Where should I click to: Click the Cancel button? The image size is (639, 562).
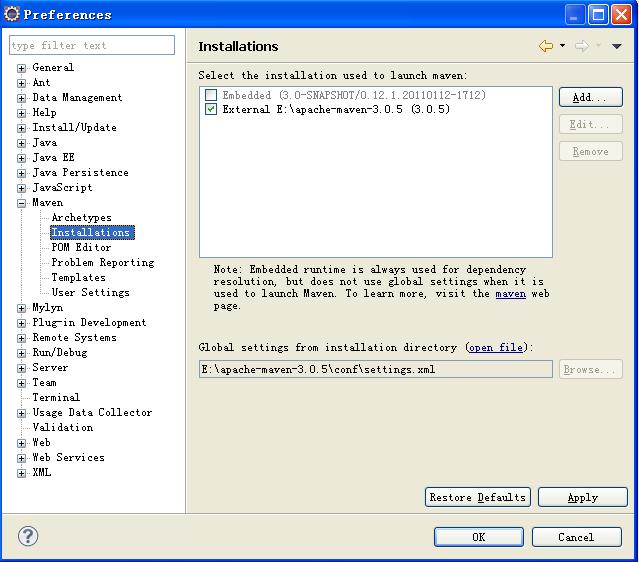click(576, 537)
